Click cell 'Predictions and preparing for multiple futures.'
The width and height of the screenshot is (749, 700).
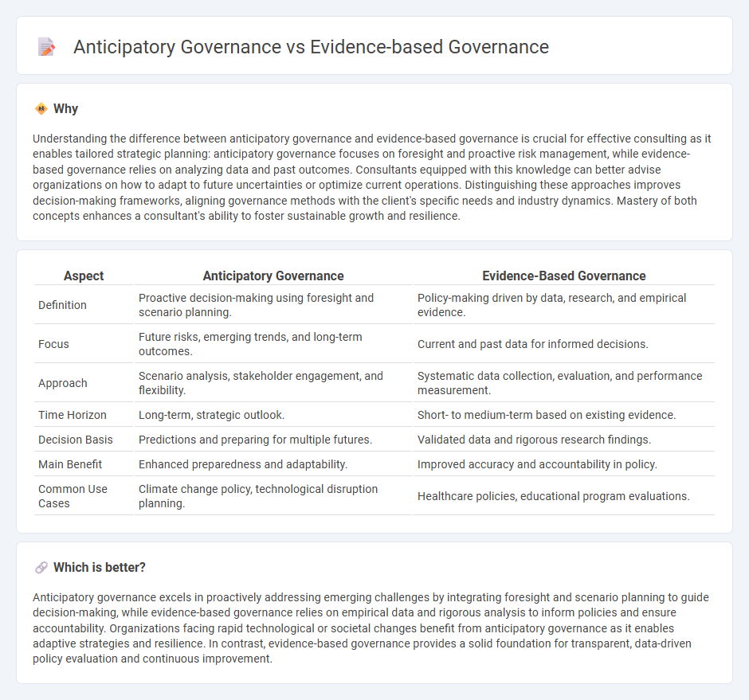coord(273,440)
